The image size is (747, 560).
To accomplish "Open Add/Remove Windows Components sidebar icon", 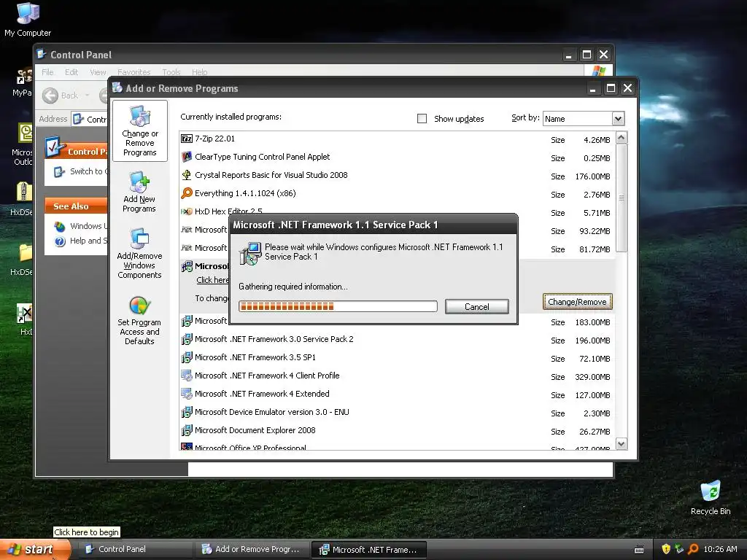I will coord(139,253).
